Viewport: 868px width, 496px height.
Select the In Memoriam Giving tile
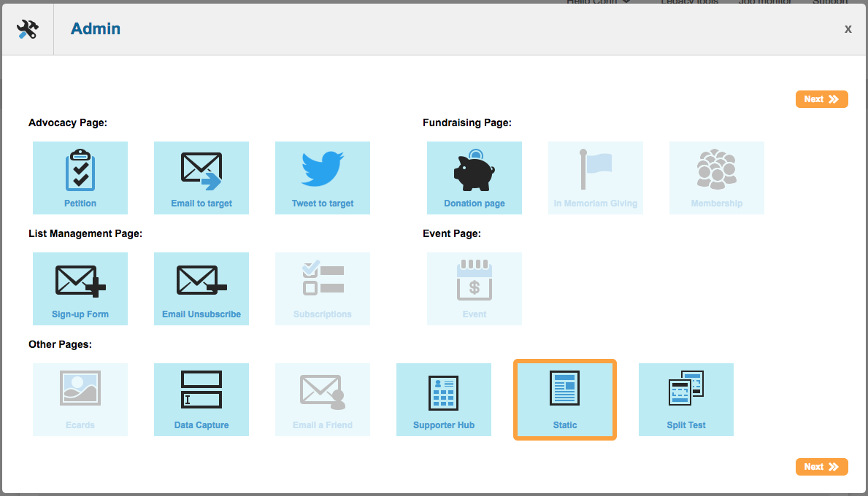coord(596,178)
